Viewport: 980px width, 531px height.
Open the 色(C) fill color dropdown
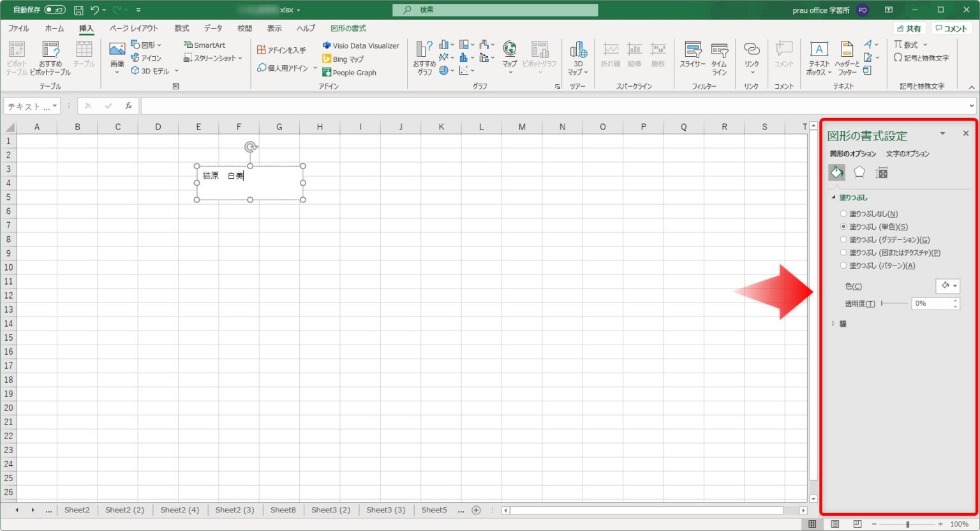[x=947, y=286]
